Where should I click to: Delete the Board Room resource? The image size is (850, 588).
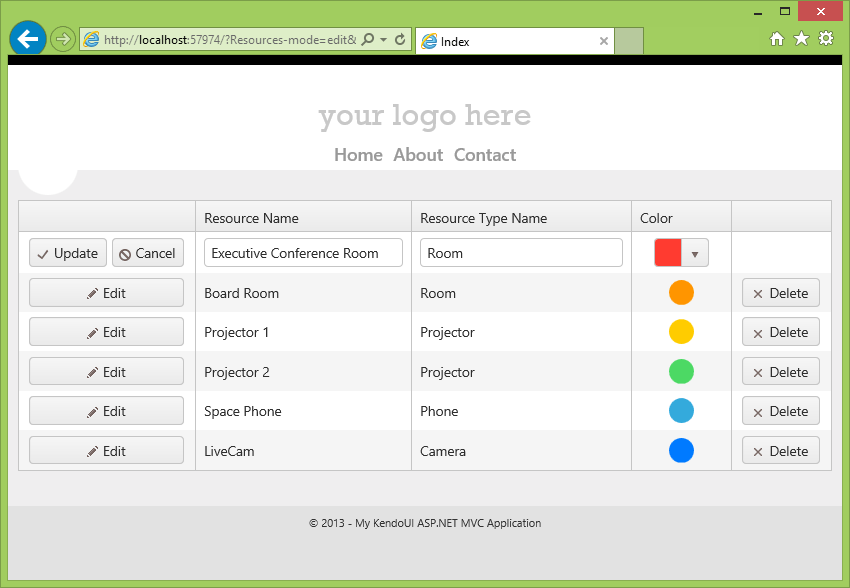[x=781, y=293]
